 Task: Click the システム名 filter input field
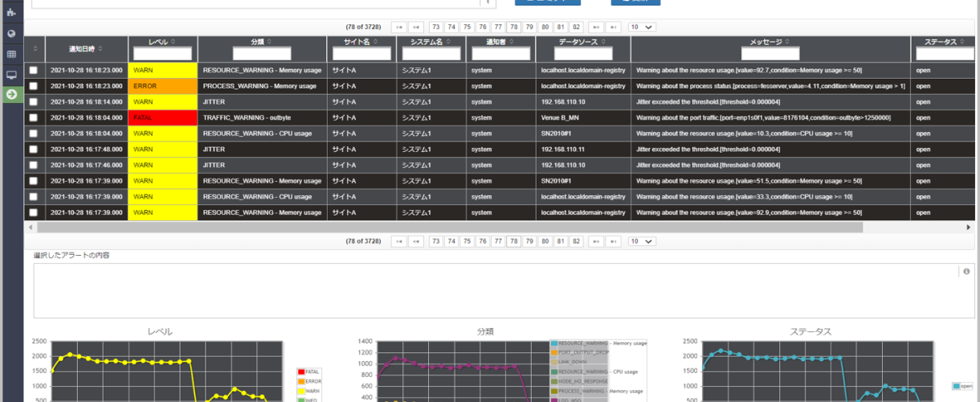point(431,54)
